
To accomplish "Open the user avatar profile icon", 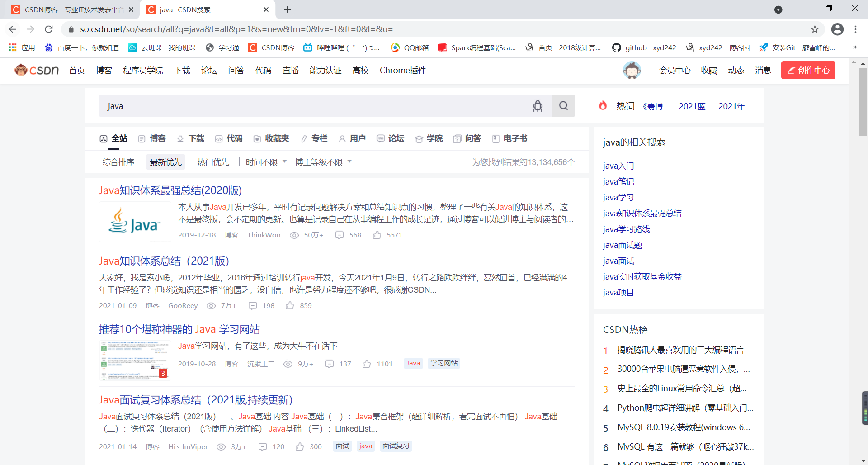I will (632, 71).
